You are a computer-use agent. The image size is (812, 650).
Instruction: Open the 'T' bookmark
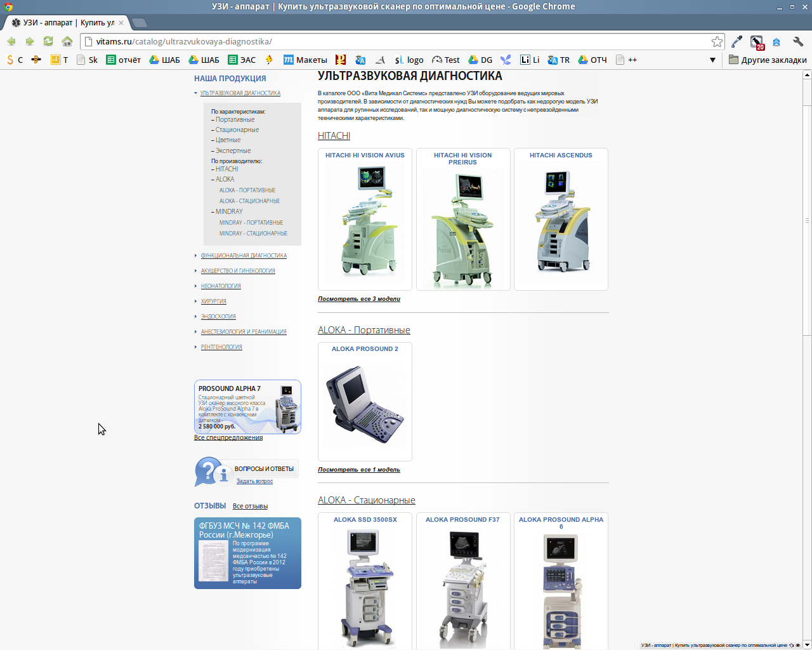point(60,60)
